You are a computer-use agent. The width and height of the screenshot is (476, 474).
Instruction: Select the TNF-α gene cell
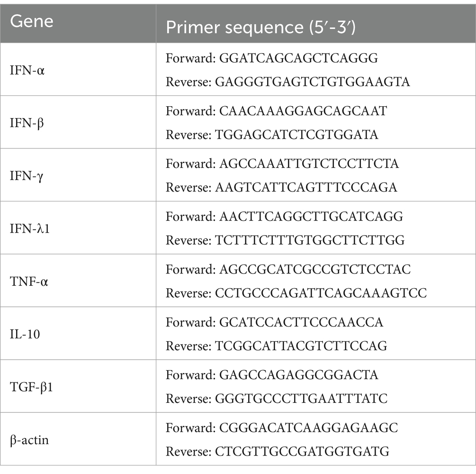[78, 281]
